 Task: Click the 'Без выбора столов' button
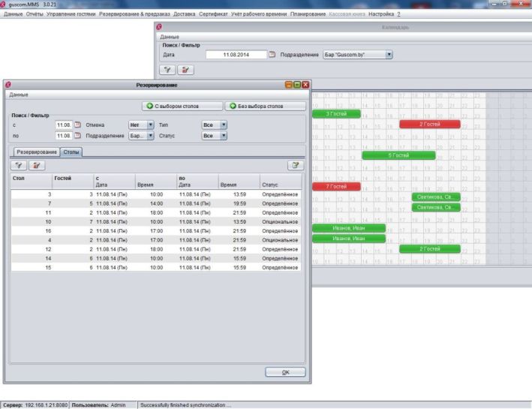[264, 107]
